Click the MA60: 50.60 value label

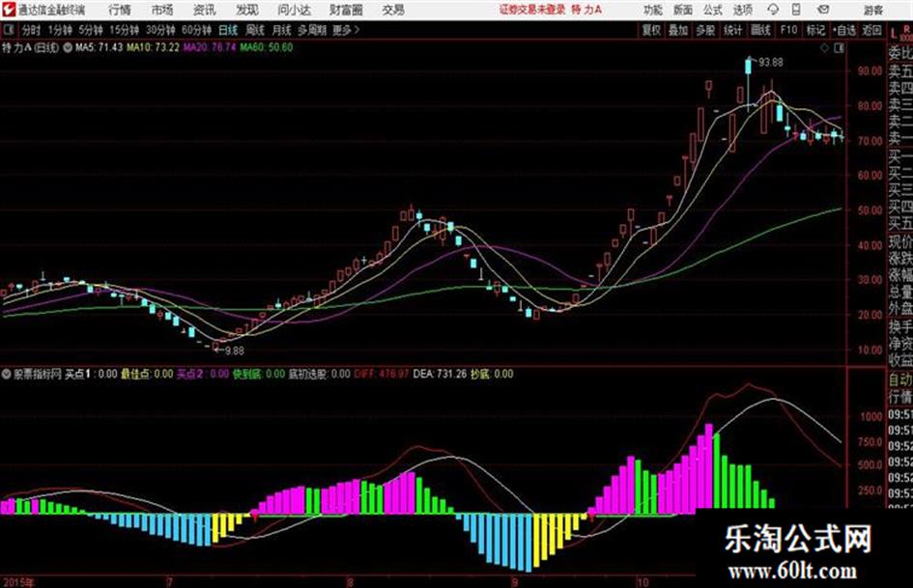267,47
